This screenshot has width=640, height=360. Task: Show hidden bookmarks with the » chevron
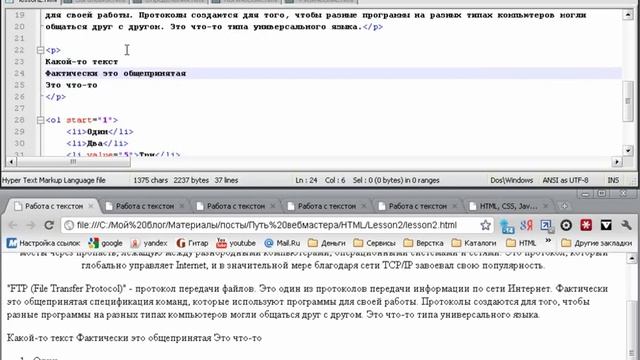point(548,241)
